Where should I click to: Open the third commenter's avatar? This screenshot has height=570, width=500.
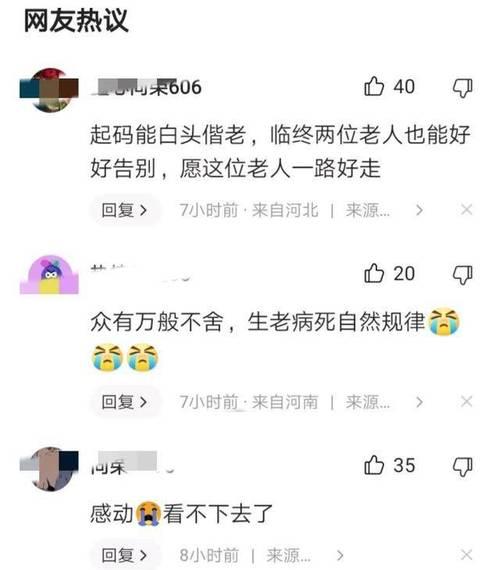pos(49,468)
